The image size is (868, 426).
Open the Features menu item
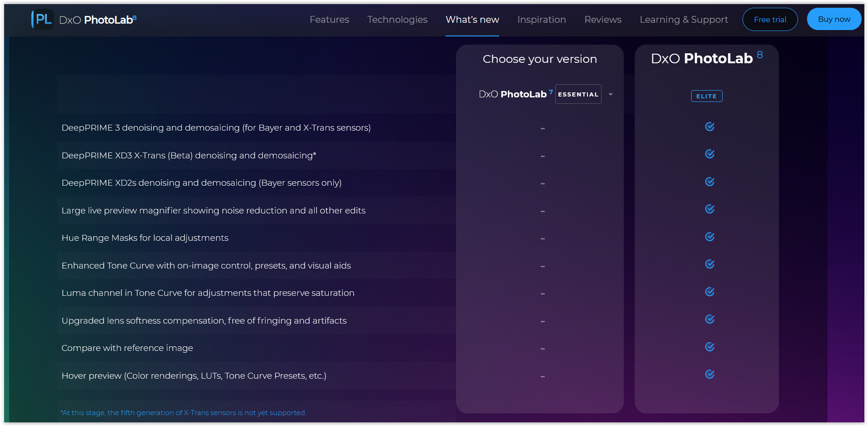(329, 20)
